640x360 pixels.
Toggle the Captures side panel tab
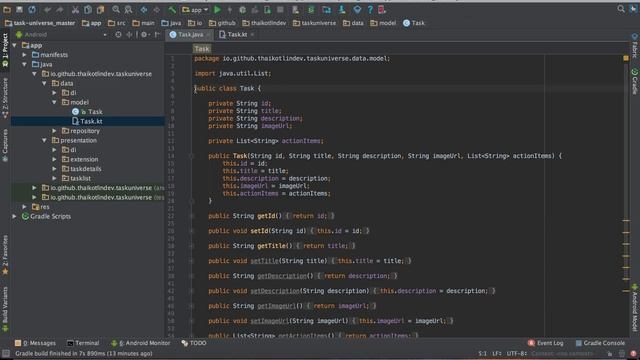5,145
